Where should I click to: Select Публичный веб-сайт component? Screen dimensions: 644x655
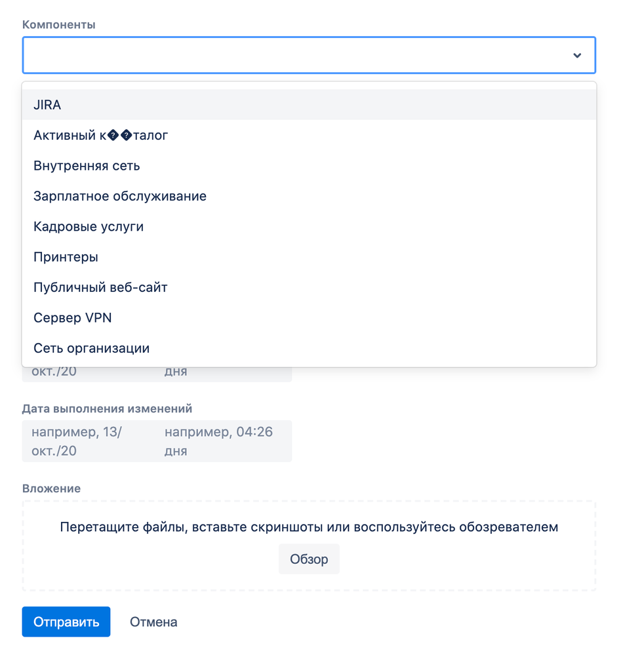coord(100,287)
